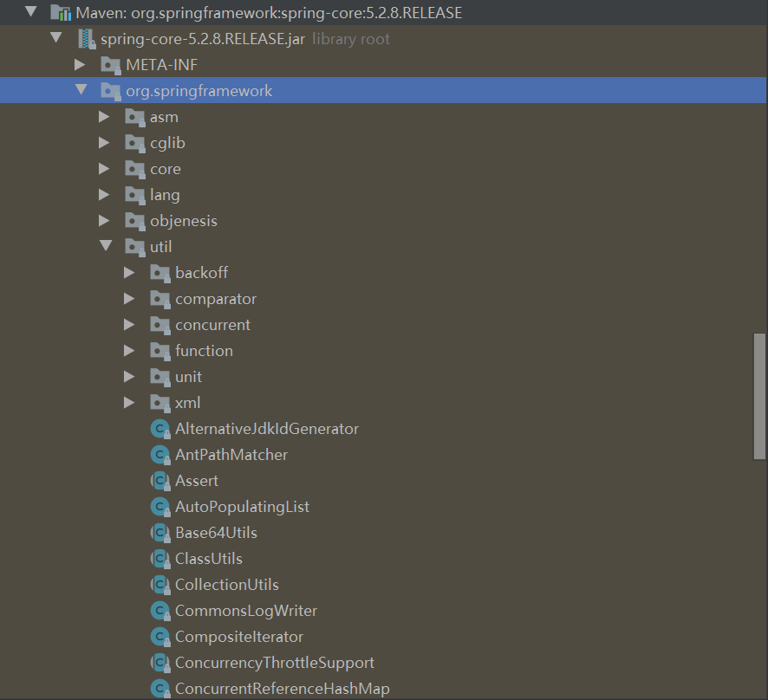Click the backoff package folder icon
The image size is (768, 700).
click(160, 273)
